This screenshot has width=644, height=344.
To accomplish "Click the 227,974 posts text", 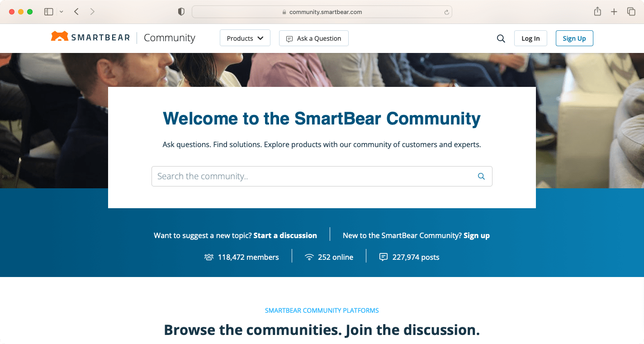I will pos(416,257).
